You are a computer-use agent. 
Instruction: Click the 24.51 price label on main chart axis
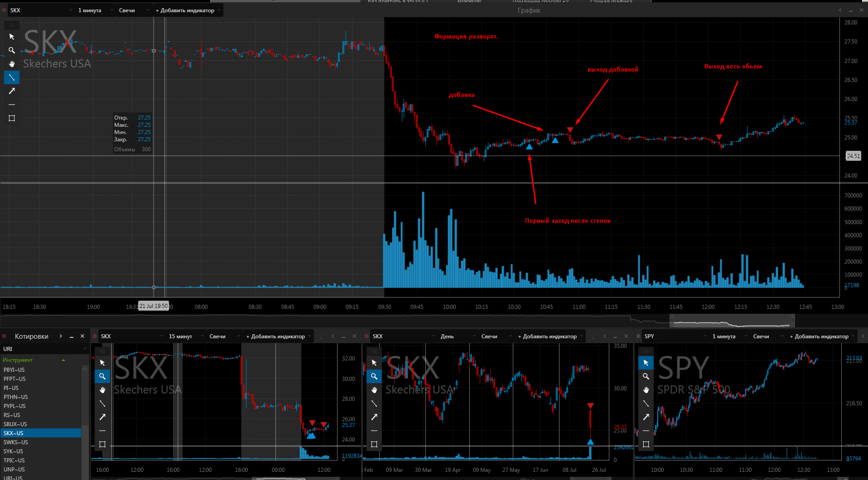pos(853,156)
